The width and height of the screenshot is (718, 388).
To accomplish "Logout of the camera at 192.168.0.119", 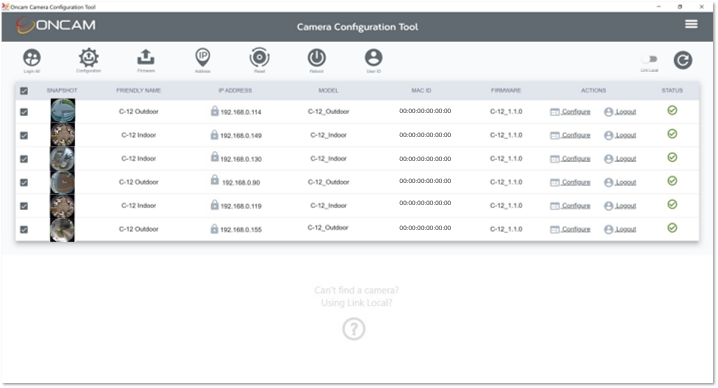I will [x=620, y=206].
